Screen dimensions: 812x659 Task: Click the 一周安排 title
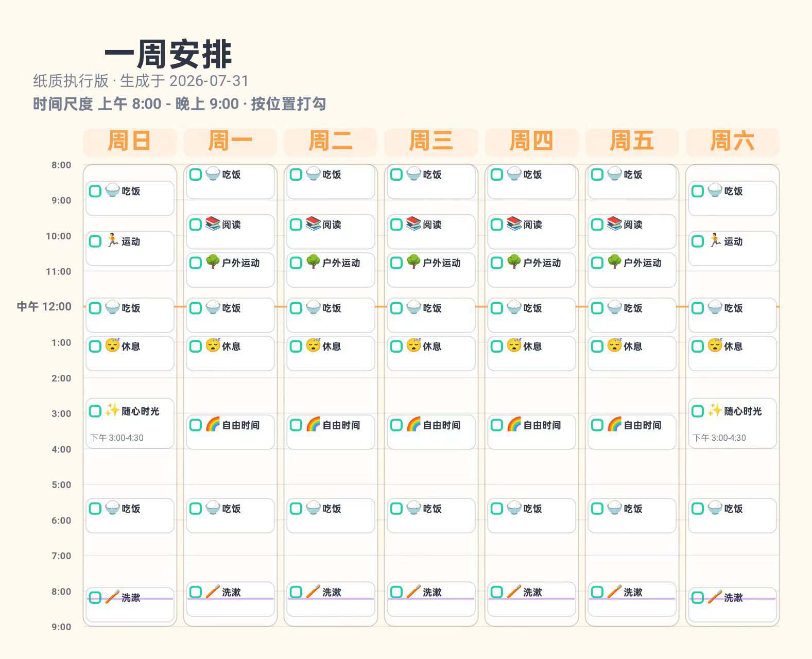click(168, 54)
